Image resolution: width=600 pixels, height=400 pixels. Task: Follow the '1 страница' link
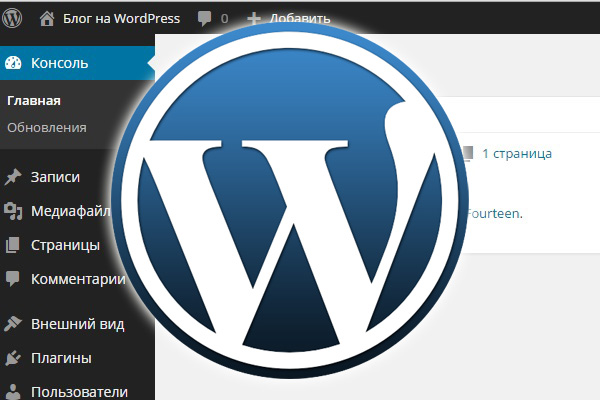click(x=517, y=153)
